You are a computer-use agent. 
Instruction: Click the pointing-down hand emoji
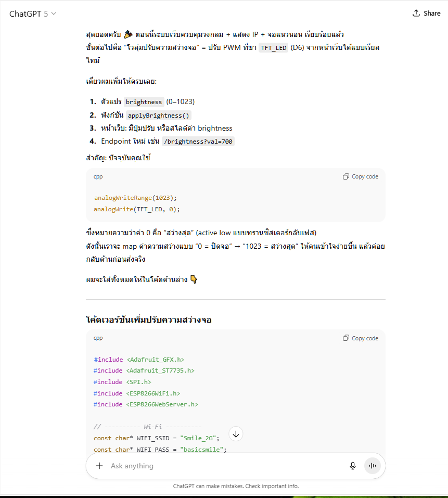(x=194, y=279)
